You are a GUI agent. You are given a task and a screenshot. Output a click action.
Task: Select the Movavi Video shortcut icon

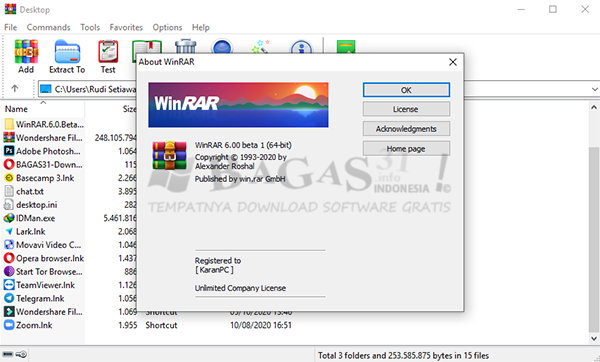[x=9, y=245]
